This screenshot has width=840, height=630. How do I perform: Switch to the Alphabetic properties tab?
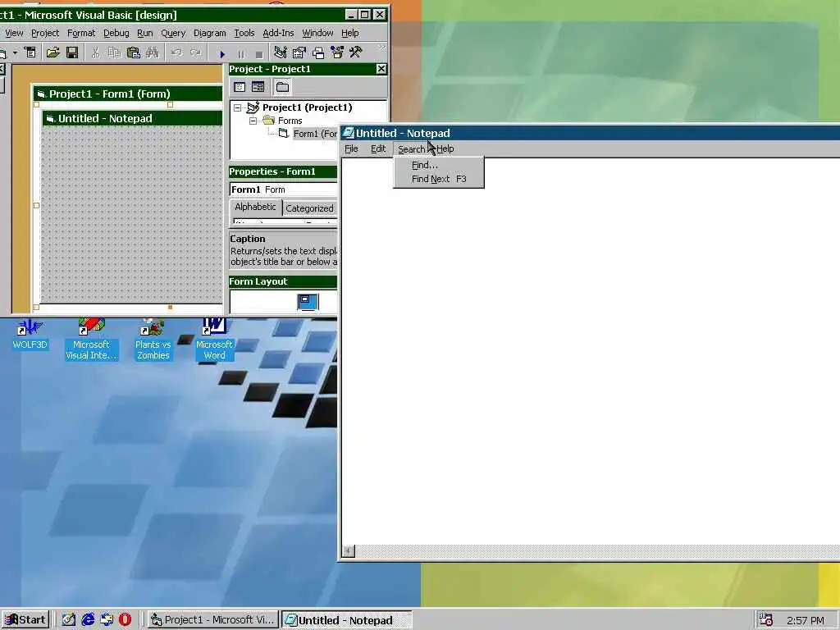pyautogui.click(x=256, y=207)
